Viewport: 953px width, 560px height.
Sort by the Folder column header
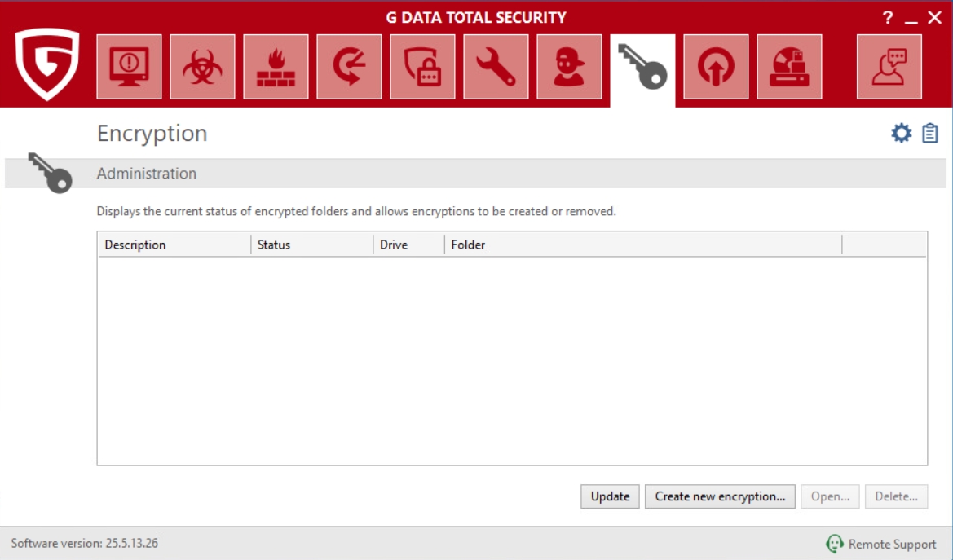click(643, 245)
